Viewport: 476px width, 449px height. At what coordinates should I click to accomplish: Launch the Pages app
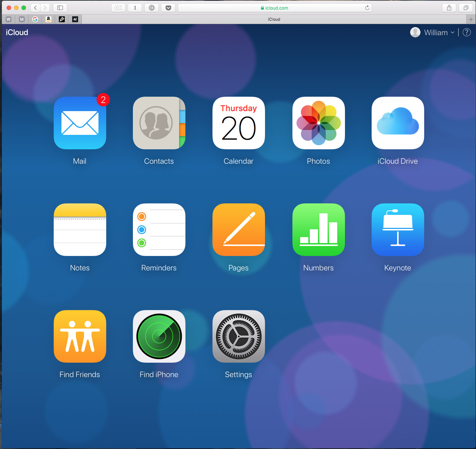coord(239,230)
